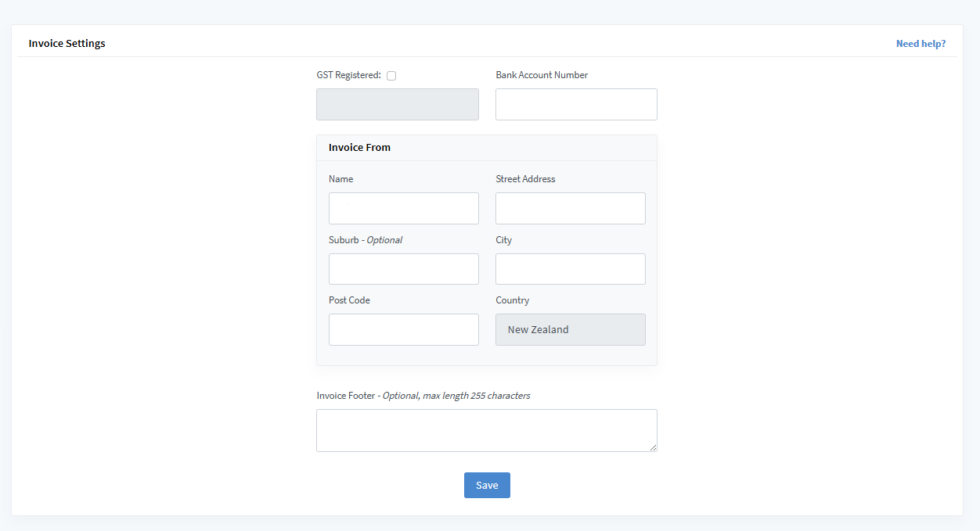980x531 pixels.
Task: Click the Country field showing New Zealand
Action: (570, 329)
